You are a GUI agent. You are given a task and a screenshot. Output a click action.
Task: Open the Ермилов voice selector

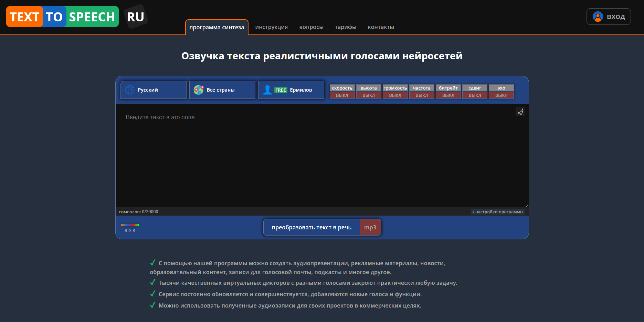291,90
